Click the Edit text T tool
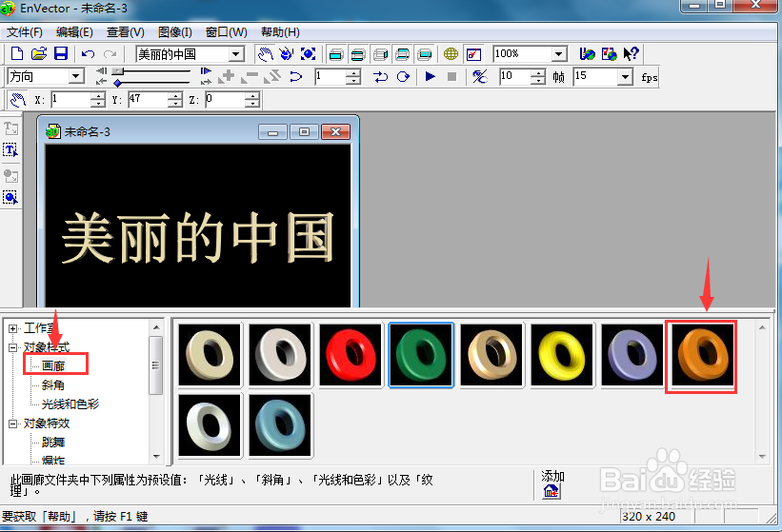The image size is (782, 532). pos(10,150)
